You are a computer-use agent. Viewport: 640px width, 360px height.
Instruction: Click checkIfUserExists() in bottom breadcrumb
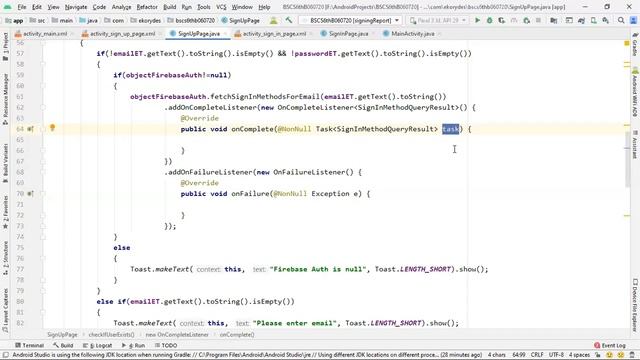point(111,335)
